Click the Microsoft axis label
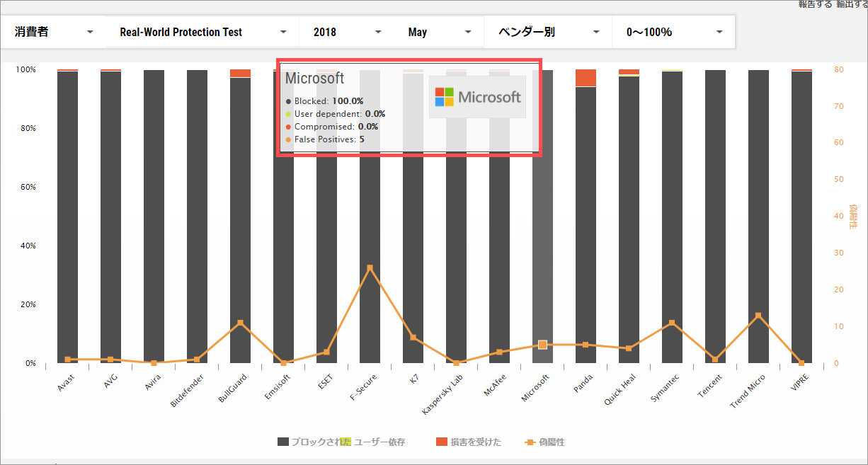Image resolution: width=868 pixels, height=465 pixels. (535, 387)
